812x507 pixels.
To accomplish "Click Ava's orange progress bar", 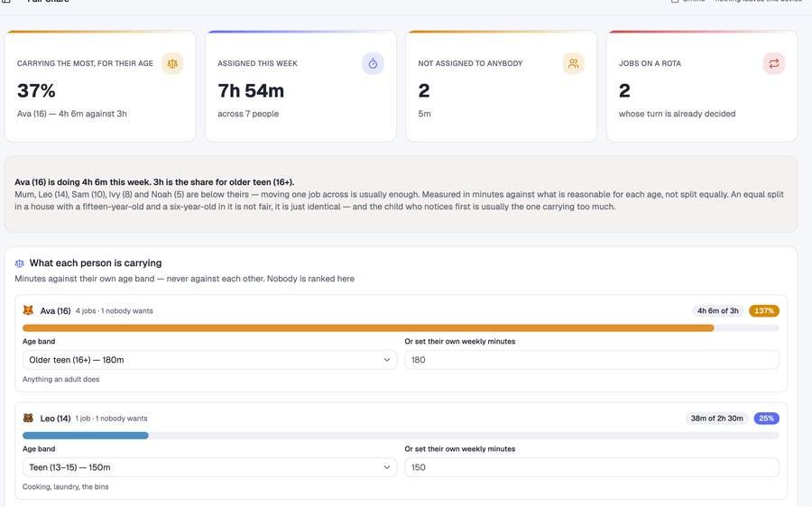I will tap(368, 328).
